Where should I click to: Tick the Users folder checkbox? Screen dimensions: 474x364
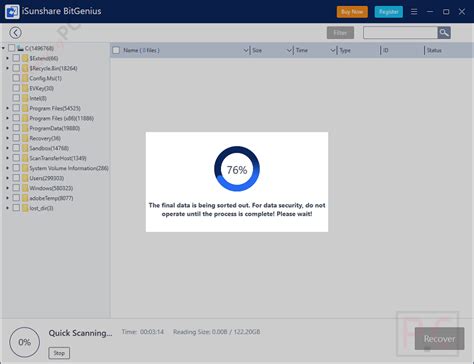point(16,178)
